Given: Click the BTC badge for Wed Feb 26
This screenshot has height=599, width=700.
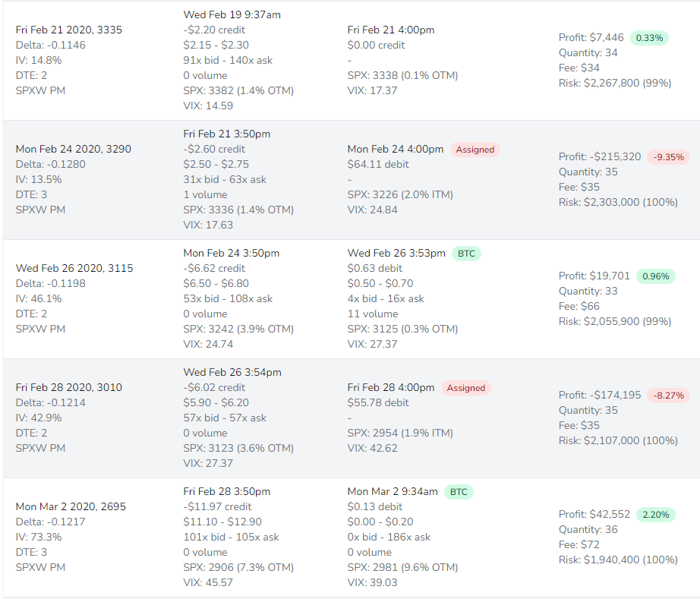Looking at the screenshot, I should (466, 254).
